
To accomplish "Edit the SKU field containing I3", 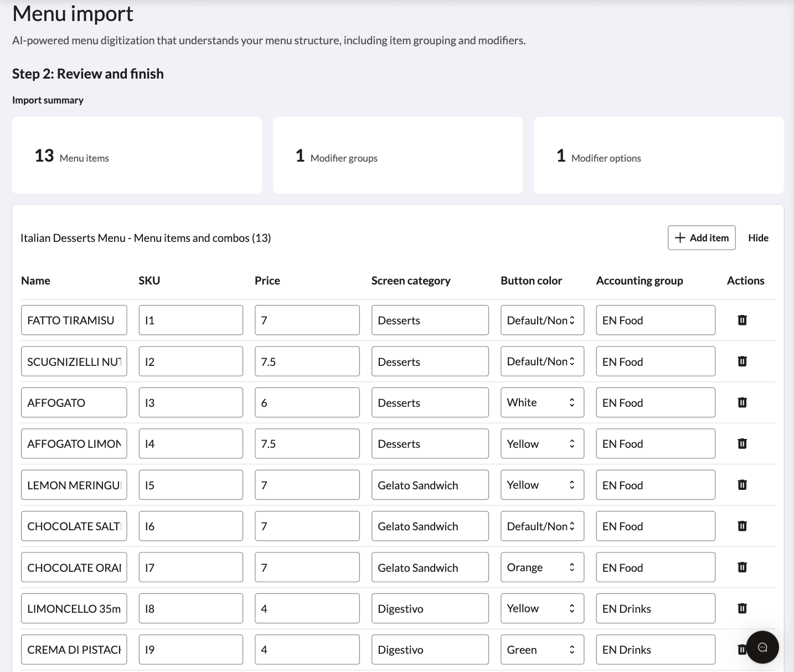I will (190, 402).
